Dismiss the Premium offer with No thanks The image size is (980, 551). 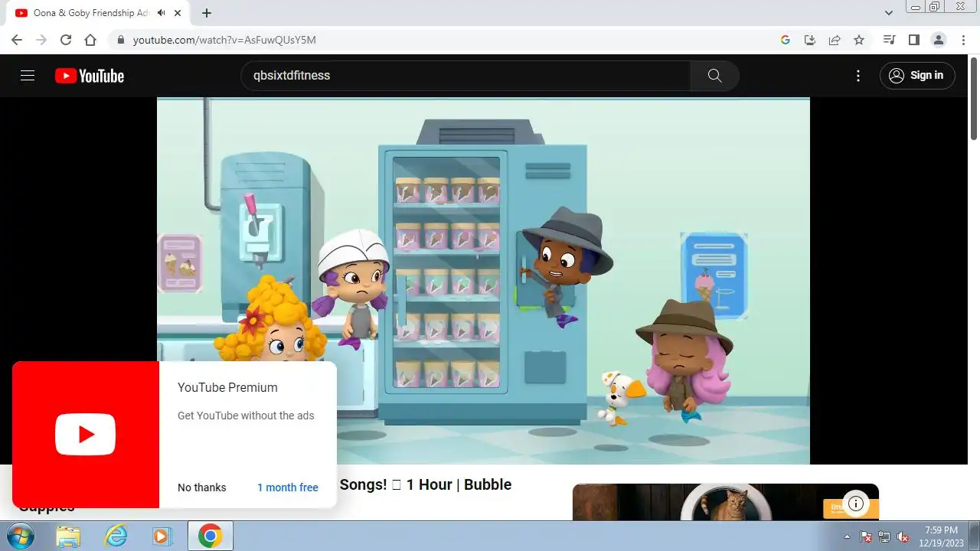click(202, 487)
